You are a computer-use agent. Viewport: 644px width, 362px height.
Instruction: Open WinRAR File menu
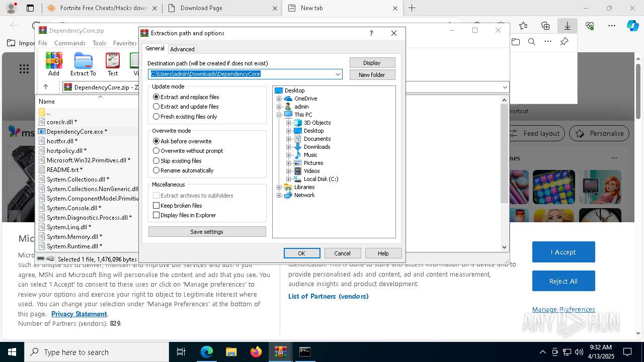(43, 43)
